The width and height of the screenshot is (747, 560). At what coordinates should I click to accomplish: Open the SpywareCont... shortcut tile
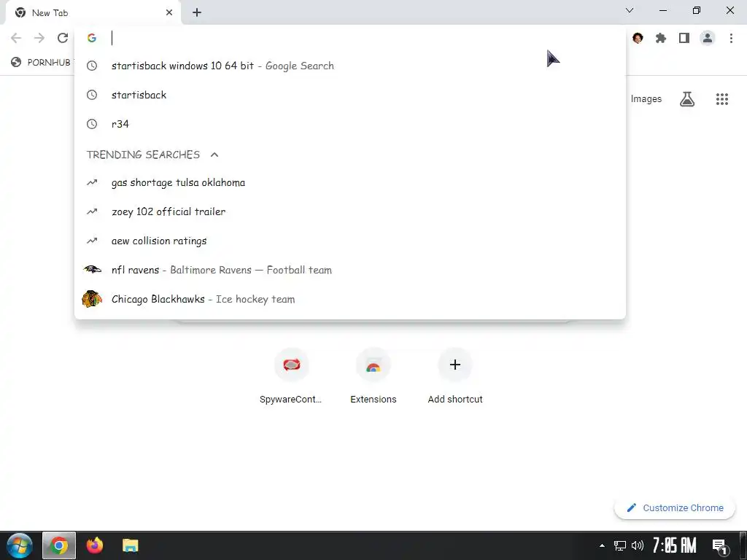[291, 376]
